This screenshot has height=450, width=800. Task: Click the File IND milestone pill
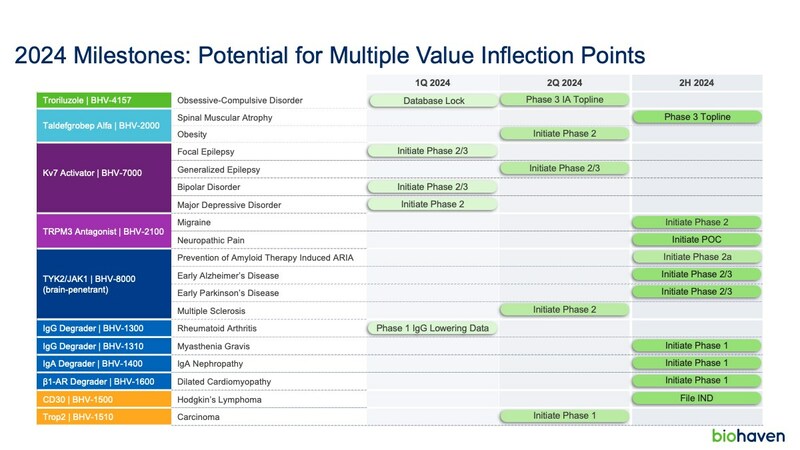click(696, 397)
